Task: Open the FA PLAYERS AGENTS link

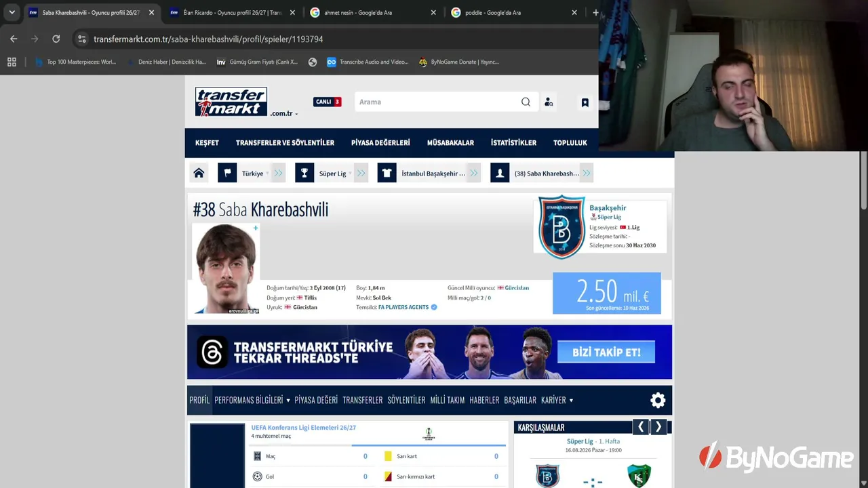Action: (x=403, y=307)
